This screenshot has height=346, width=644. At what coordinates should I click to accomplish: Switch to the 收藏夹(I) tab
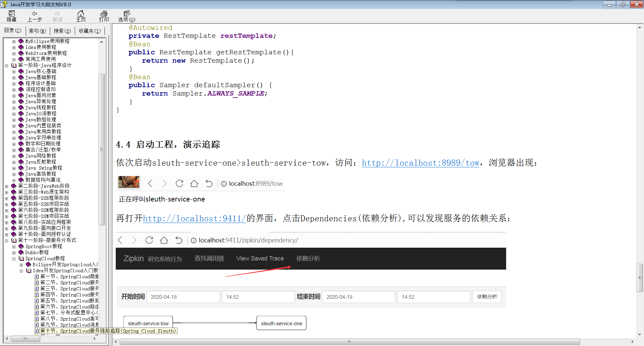click(89, 31)
